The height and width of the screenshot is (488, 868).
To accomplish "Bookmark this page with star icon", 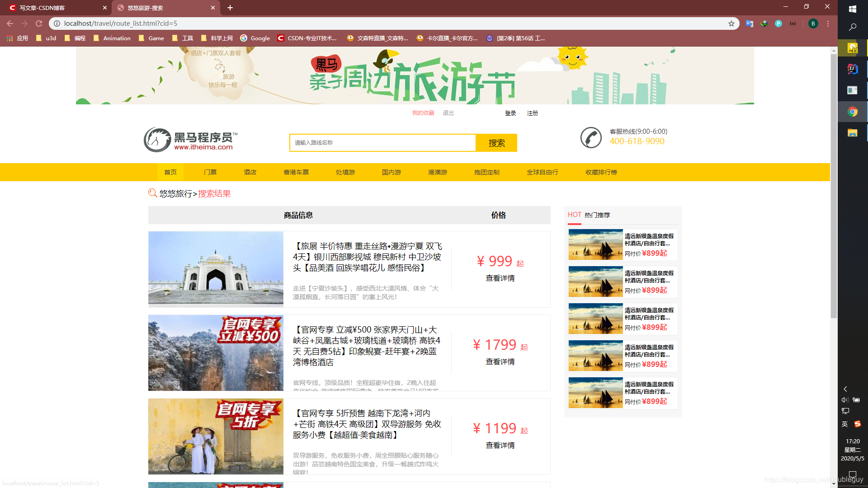I will click(731, 23).
